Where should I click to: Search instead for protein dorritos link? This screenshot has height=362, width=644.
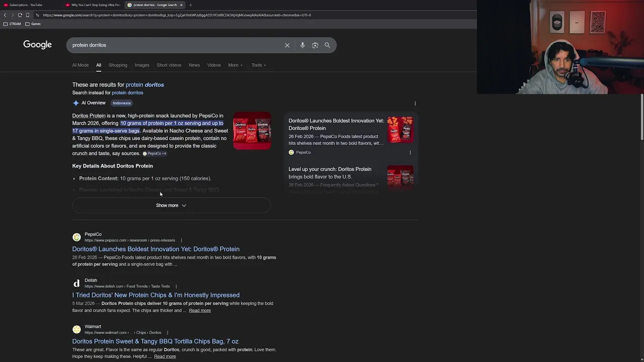[x=127, y=93]
